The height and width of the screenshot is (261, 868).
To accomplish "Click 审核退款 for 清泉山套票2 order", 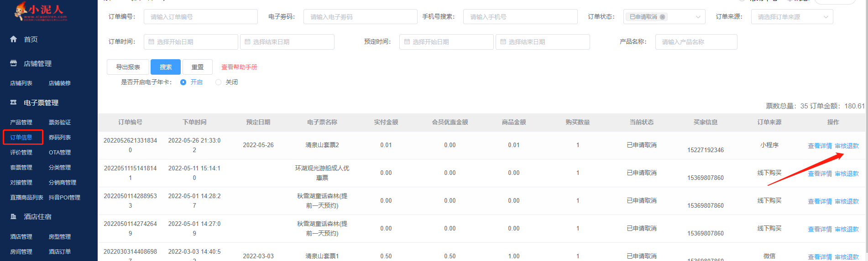I will [x=847, y=146].
